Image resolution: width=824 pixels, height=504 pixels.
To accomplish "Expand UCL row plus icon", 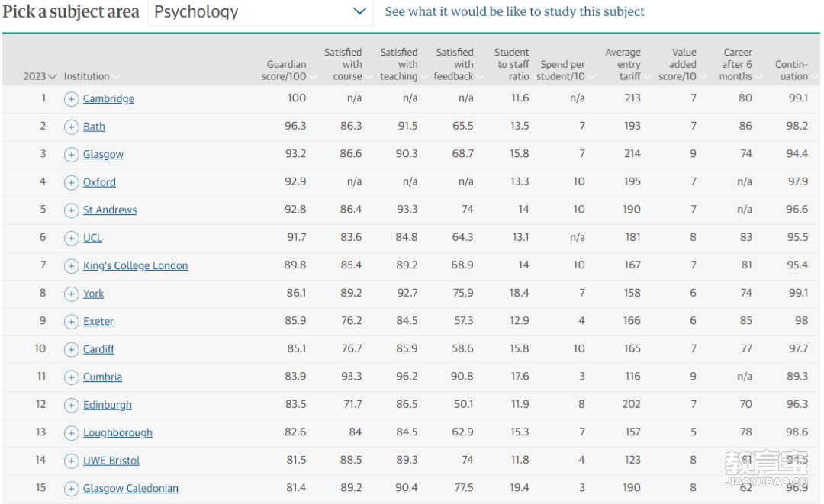I will point(72,238).
